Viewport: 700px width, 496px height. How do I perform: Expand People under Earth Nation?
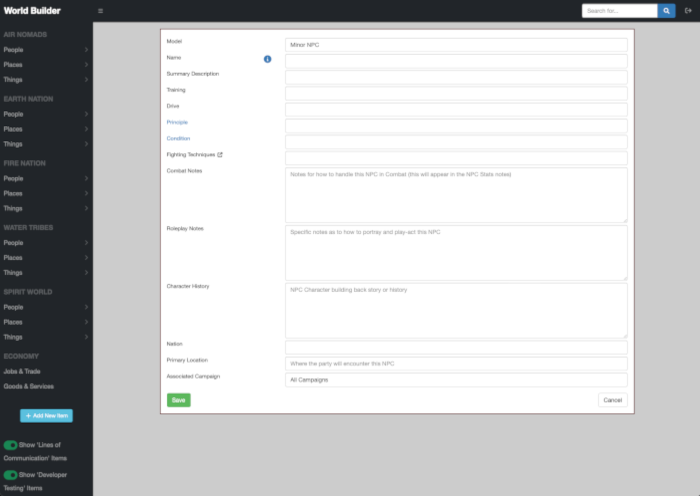click(46, 114)
